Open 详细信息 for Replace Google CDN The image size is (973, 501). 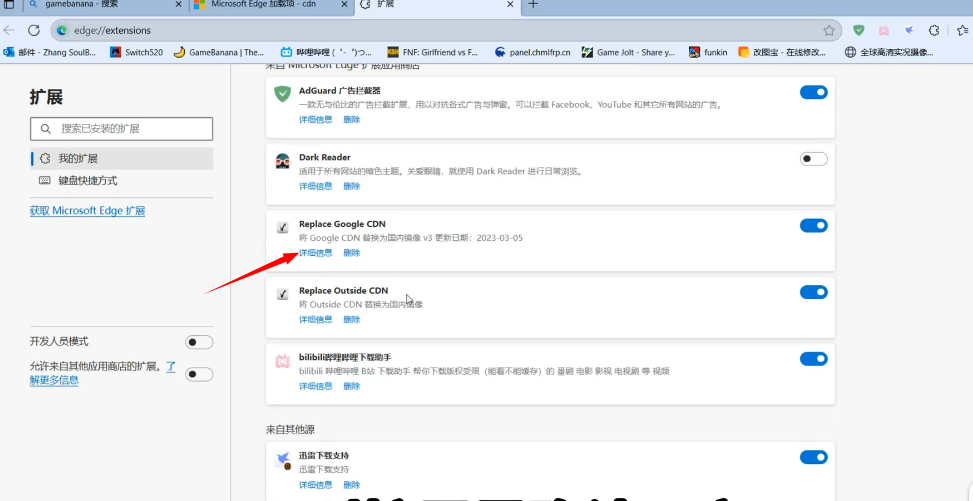click(315, 253)
